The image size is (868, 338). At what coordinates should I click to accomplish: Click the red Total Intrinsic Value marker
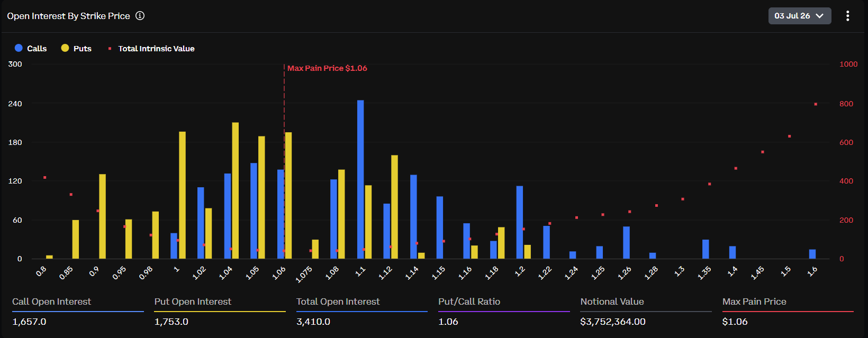point(110,49)
